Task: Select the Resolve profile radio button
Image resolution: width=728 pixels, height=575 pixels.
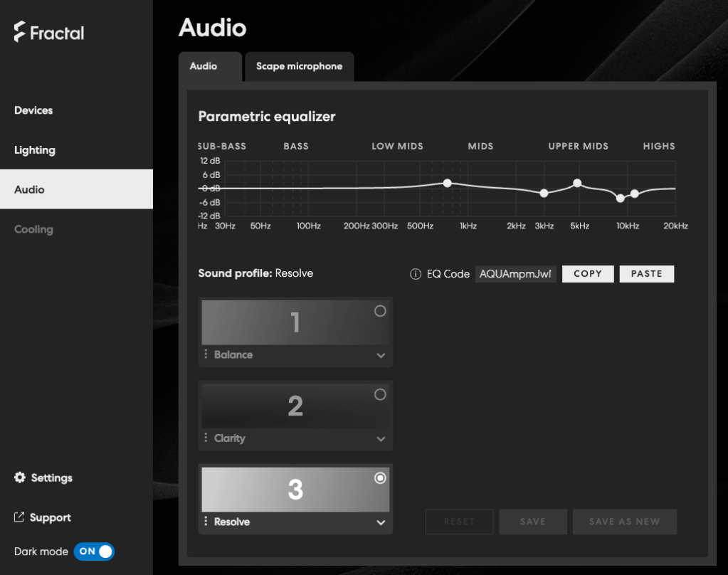Action: coord(380,478)
